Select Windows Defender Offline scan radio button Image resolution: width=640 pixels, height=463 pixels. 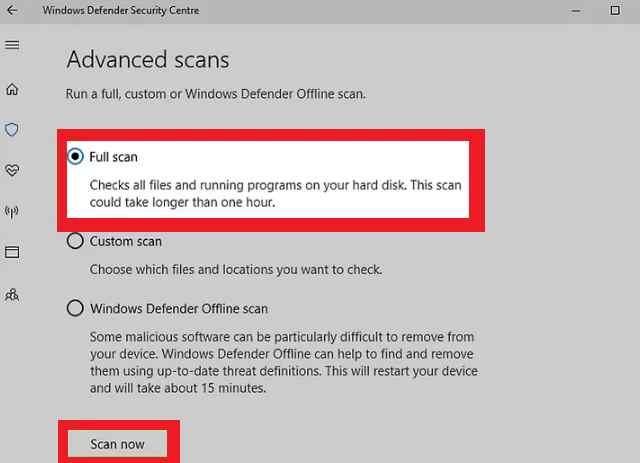pos(75,308)
